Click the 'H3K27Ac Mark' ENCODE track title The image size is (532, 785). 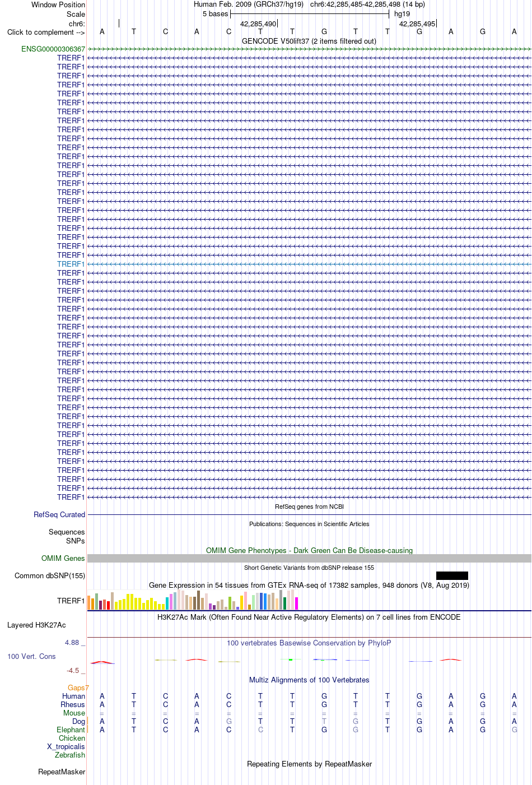click(309, 617)
